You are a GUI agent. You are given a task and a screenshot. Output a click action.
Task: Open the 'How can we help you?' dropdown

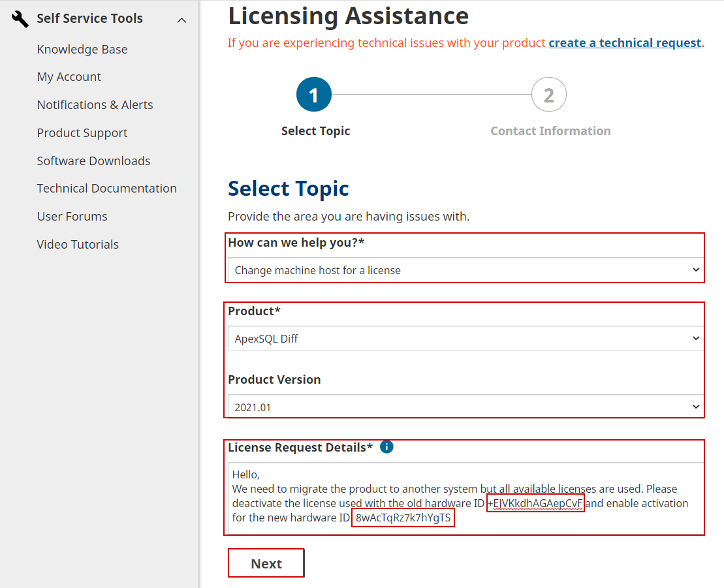click(x=465, y=270)
